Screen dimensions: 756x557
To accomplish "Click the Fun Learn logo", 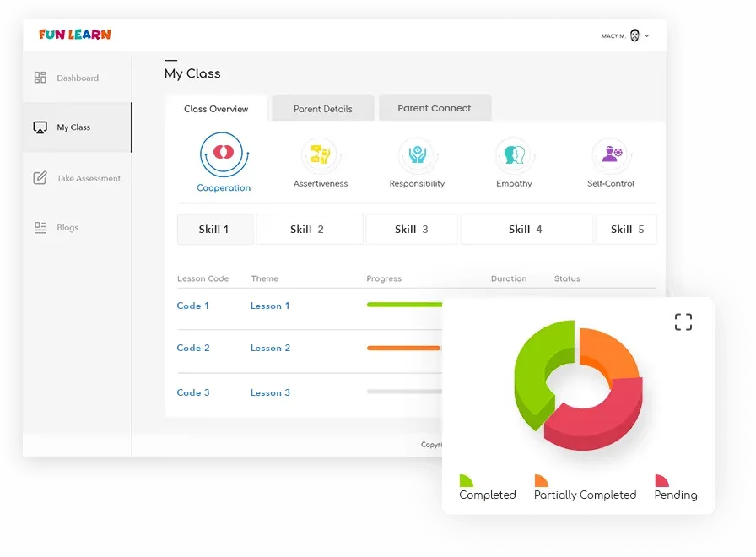I will click(x=75, y=35).
